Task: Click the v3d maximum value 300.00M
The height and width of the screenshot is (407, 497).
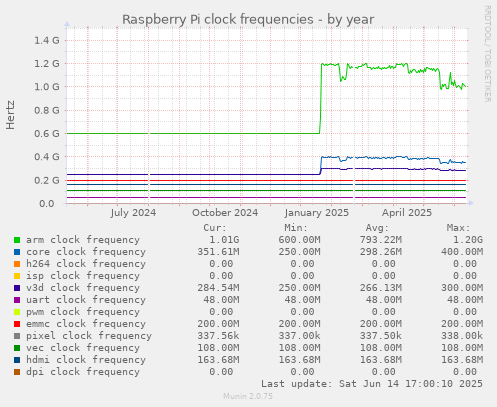Action: point(462,288)
